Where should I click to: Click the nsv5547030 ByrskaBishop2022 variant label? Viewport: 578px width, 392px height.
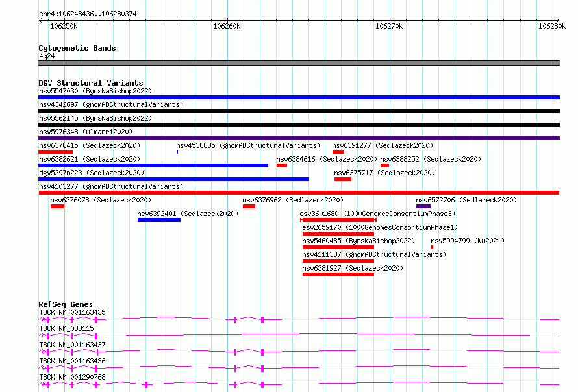click(x=95, y=91)
